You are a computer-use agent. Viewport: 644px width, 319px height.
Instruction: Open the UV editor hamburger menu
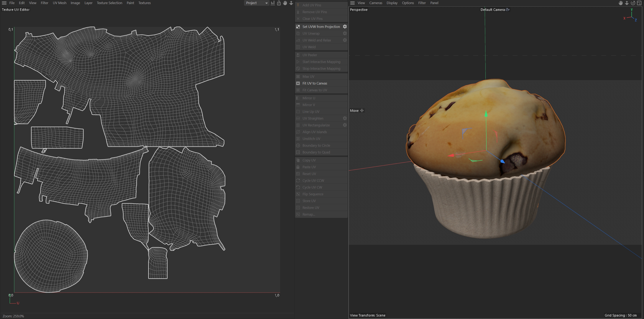pos(4,3)
